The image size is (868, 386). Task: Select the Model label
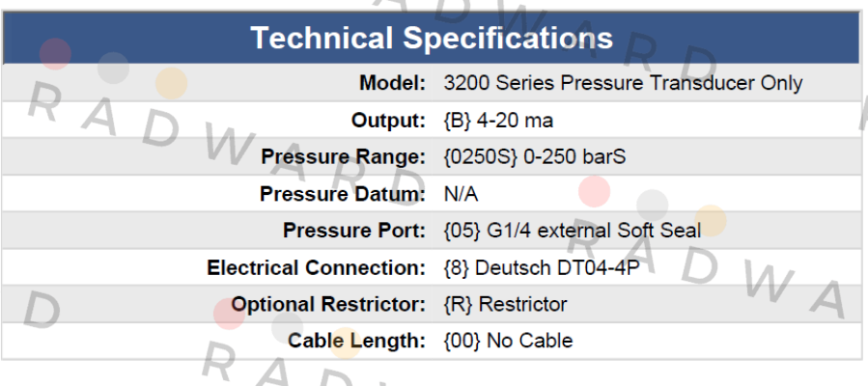point(392,84)
